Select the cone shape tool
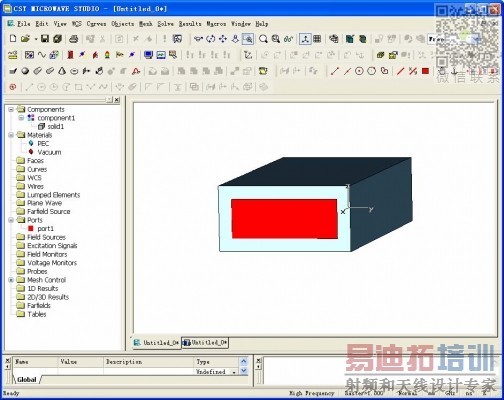Viewport: 504px width, 400px height. point(62,71)
